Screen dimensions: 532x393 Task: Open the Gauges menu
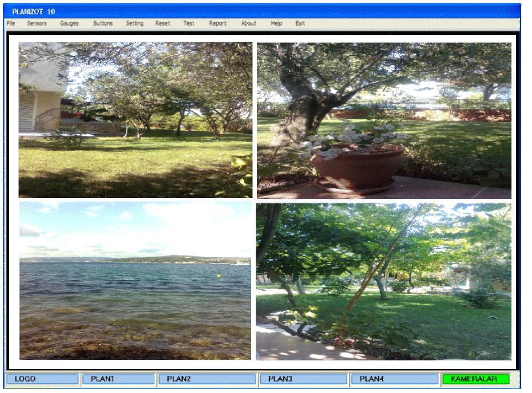tap(69, 23)
